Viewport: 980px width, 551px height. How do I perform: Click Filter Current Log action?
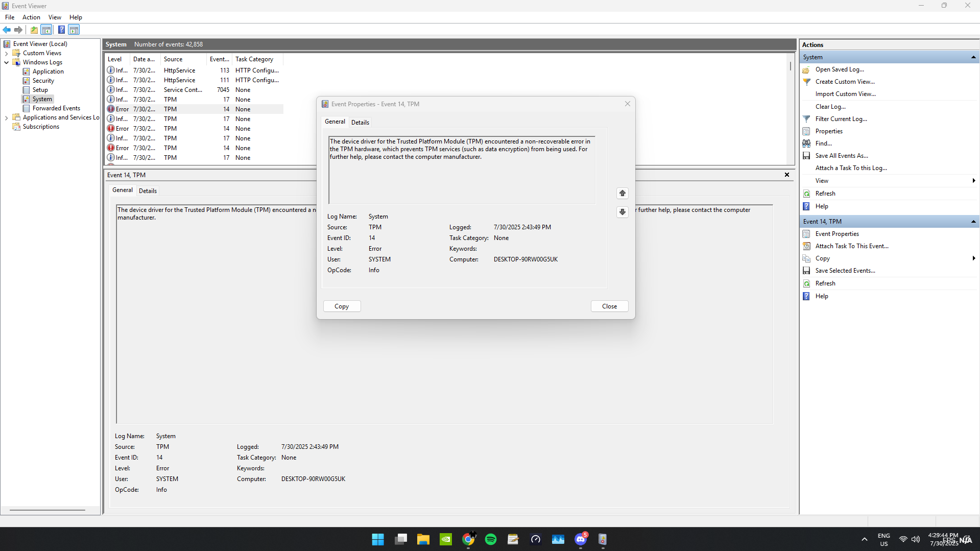click(x=841, y=119)
